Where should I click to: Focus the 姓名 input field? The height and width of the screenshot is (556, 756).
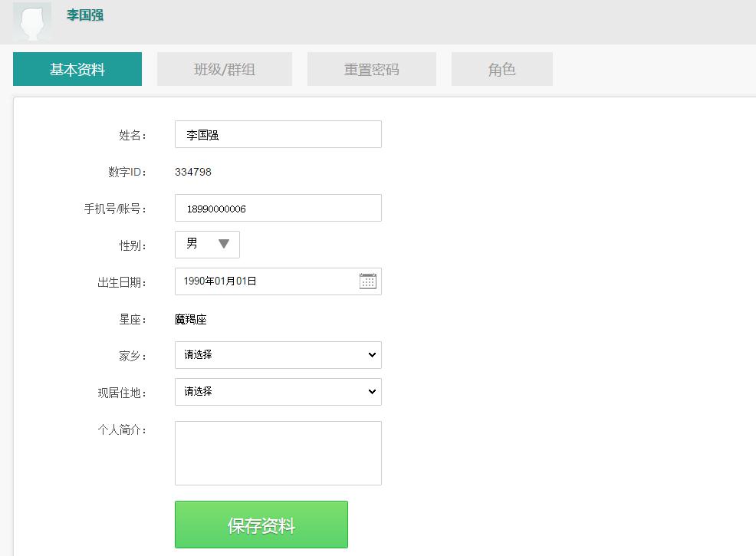click(278, 134)
